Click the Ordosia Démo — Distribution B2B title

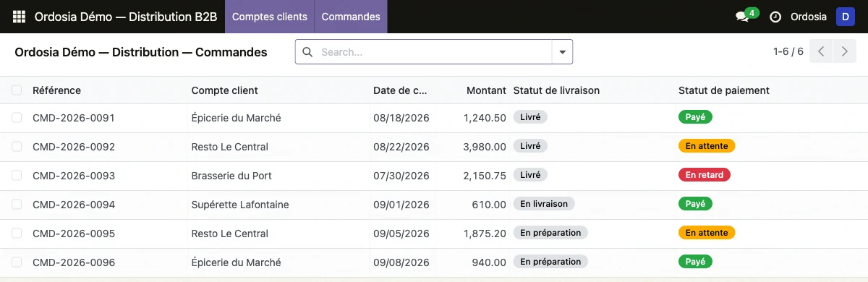tap(126, 17)
